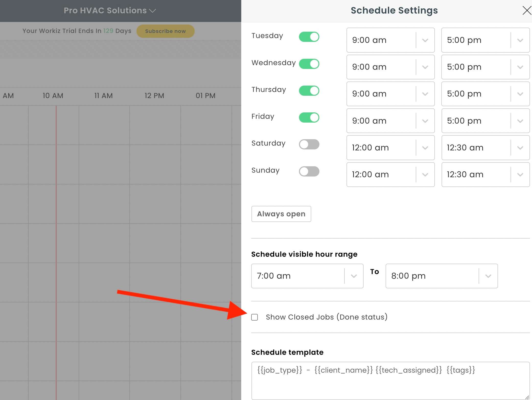Click the Schedule Settings panel title
Image resolution: width=532 pixels, height=400 pixels.
pos(394,10)
